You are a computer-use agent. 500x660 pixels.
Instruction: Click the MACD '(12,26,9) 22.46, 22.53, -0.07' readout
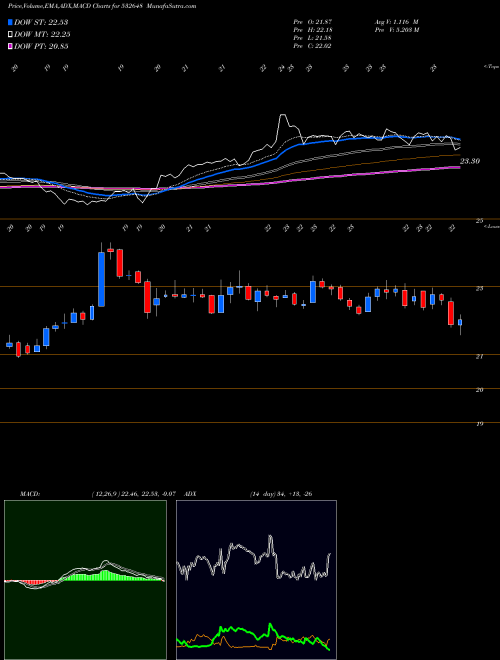point(136,493)
